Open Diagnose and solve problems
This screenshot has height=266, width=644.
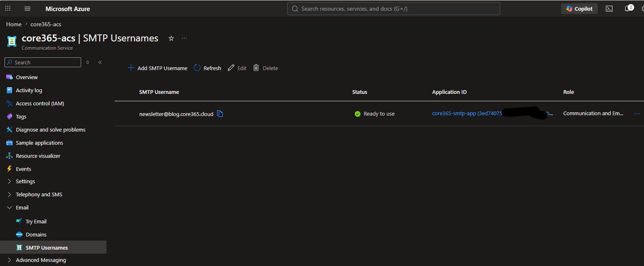point(50,130)
